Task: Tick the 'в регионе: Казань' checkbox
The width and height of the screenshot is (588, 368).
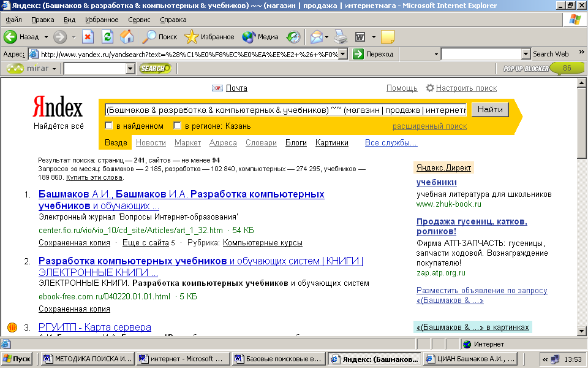Action: [x=178, y=126]
